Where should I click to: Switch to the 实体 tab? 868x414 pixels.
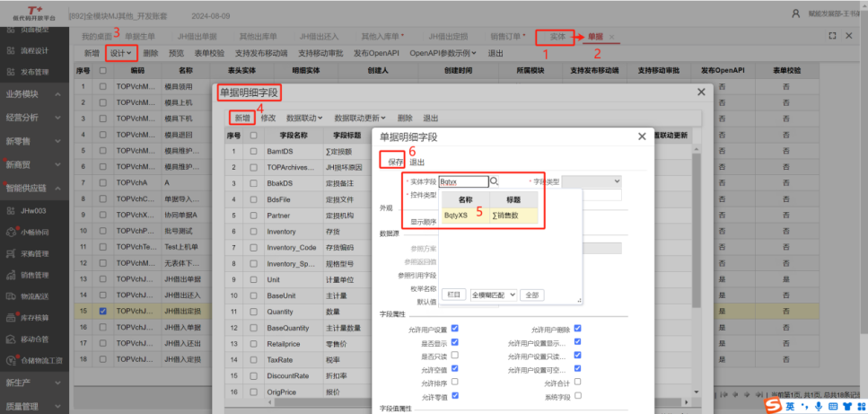tap(557, 37)
